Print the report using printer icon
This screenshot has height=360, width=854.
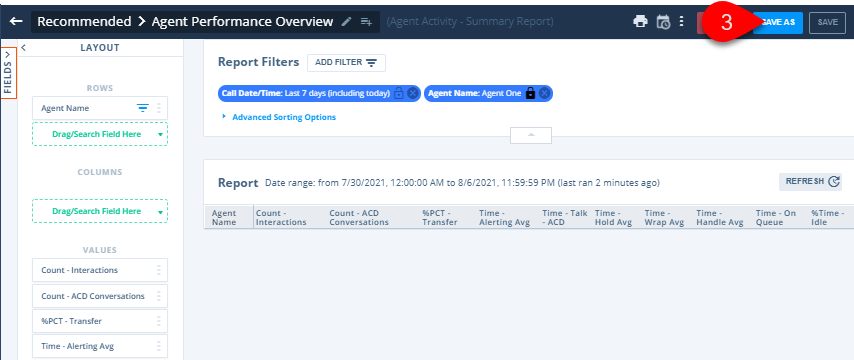[x=640, y=22]
